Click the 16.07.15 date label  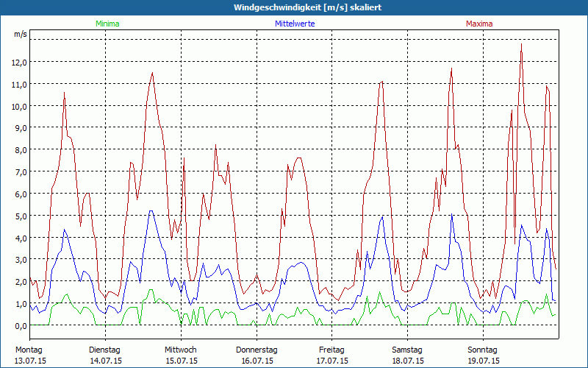click(257, 361)
